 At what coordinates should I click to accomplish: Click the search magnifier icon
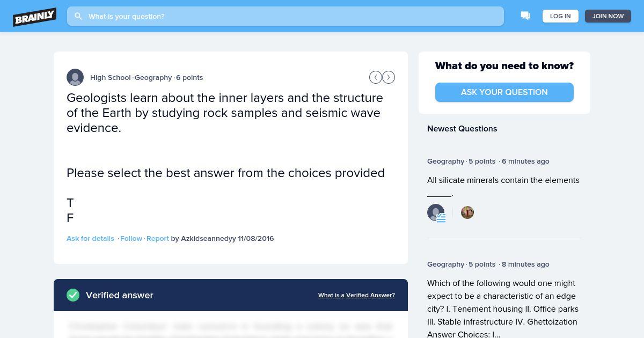point(78,16)
